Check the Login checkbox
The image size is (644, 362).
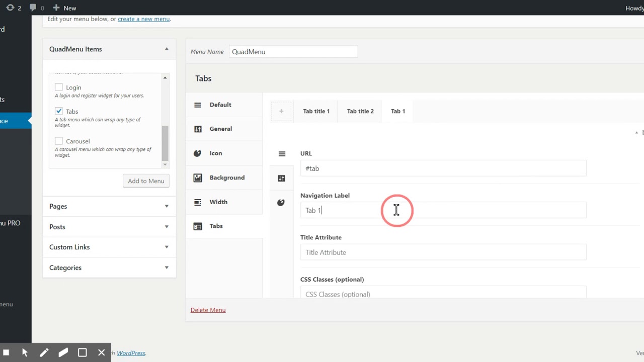59,87
